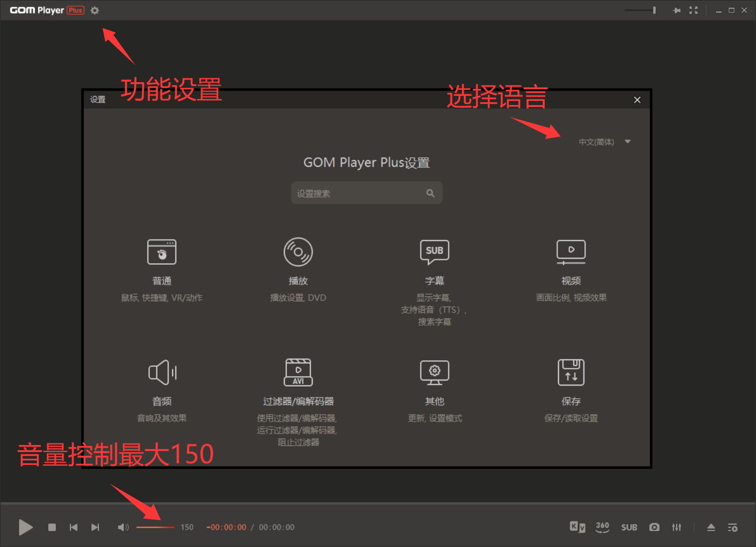Click the GOM Player Plus logo
Viewport: 756px width, 547px height.
[x=47, y=10]
